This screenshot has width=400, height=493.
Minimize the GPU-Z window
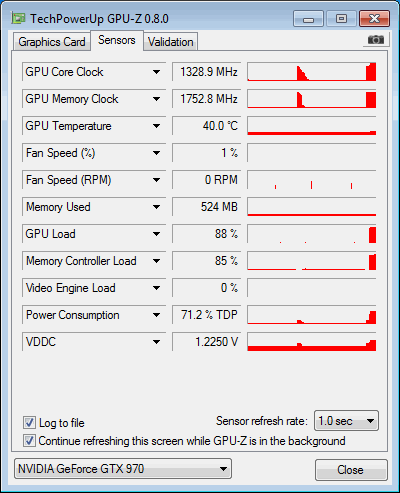click(308, 19)
